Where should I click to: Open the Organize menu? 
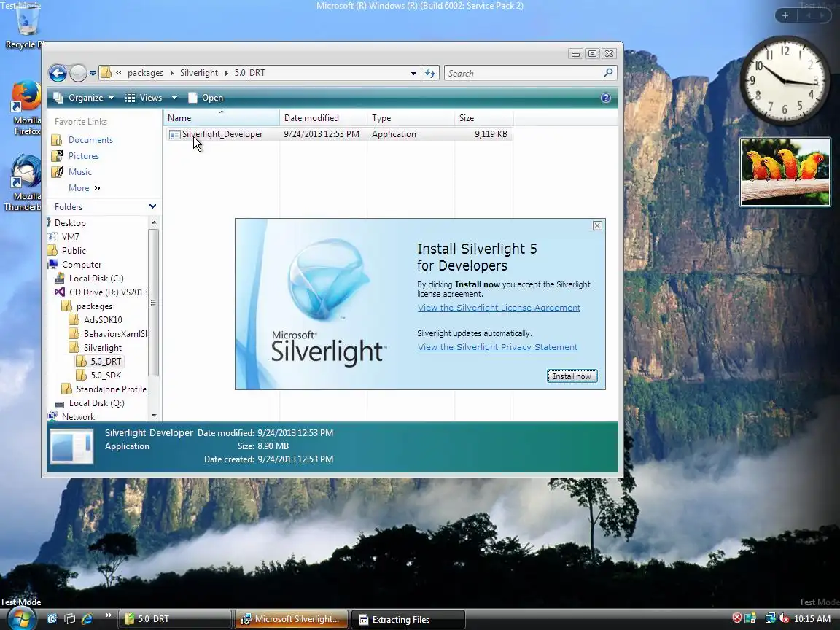[x=84, y=98]
